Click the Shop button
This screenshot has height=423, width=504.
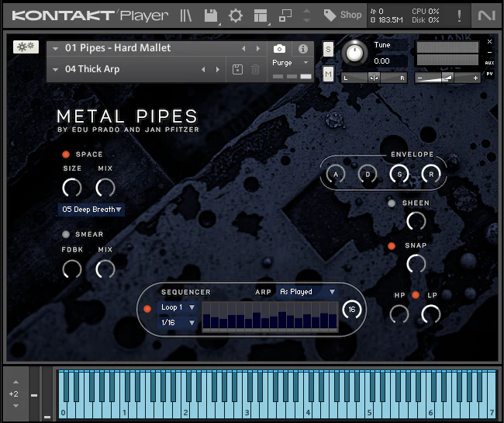[343, 15]
